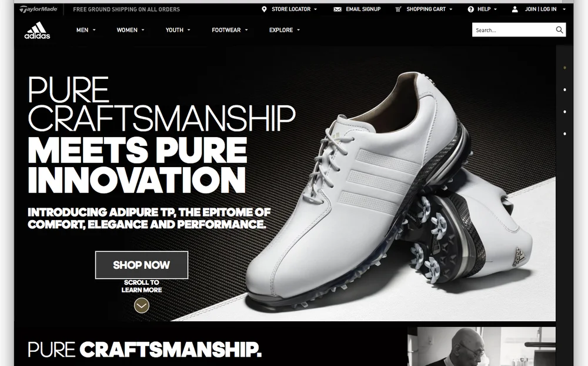Open the FOOTWEAR dropdown menu

230,30
